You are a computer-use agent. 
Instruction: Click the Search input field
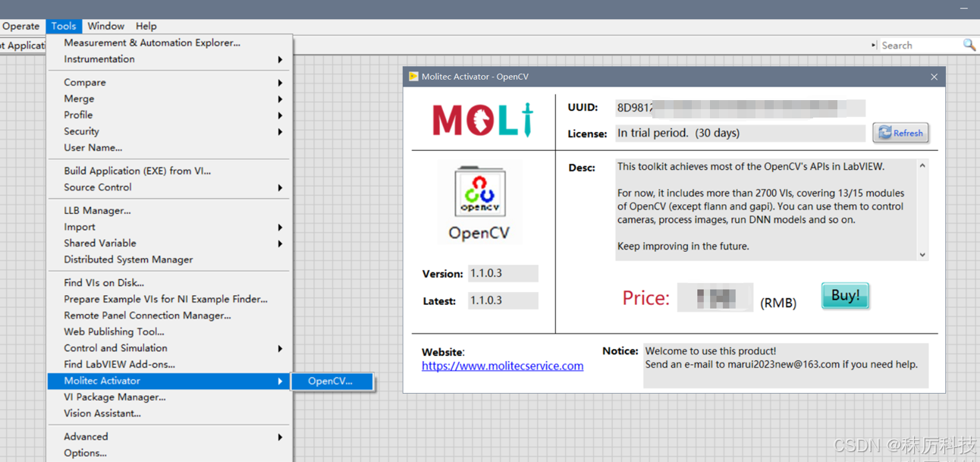click(919, 46)
